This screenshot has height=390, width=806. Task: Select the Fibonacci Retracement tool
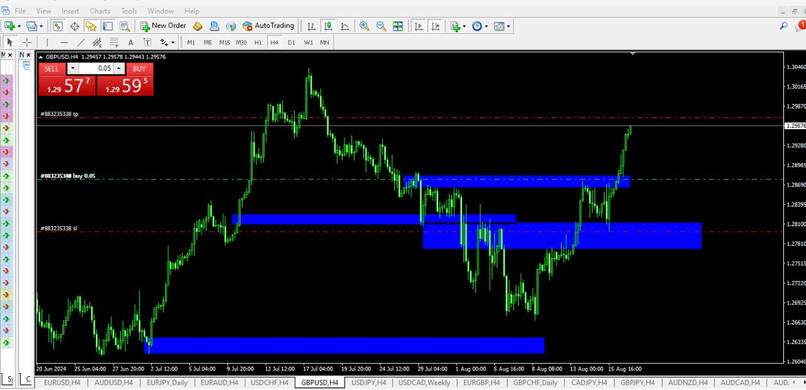pyautogui.click(x=114, y=42)
